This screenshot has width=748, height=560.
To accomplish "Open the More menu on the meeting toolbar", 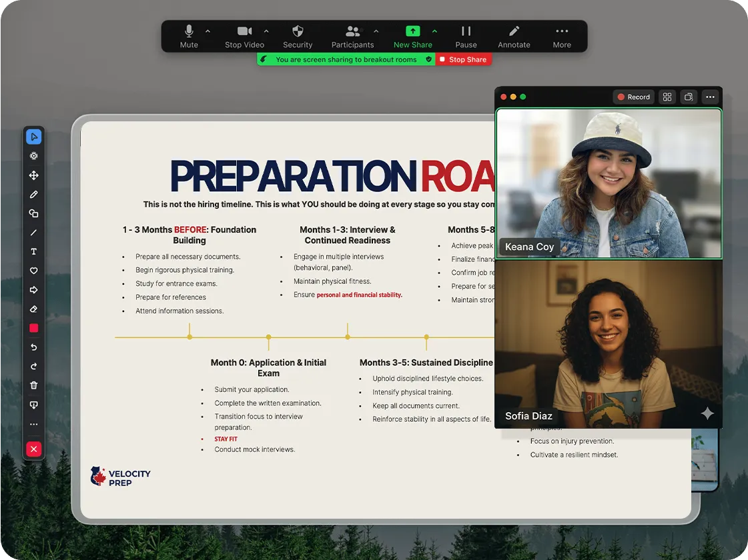I will 561,31.
